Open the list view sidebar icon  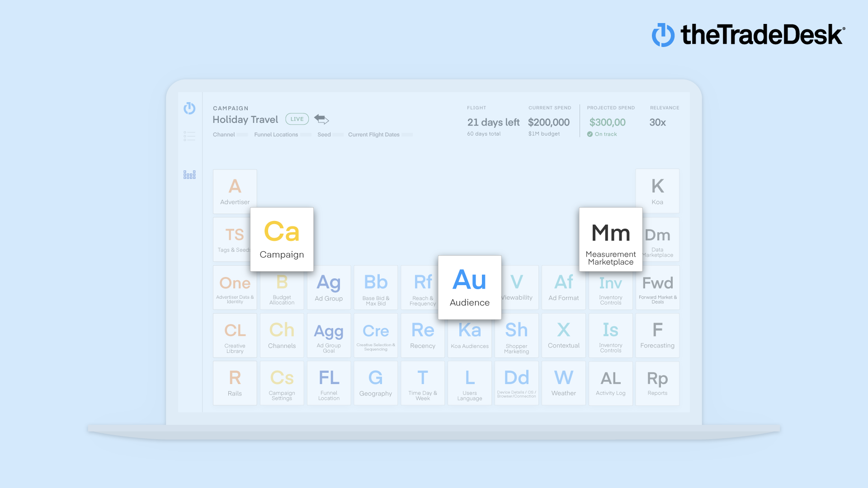(x=189, y=136)
